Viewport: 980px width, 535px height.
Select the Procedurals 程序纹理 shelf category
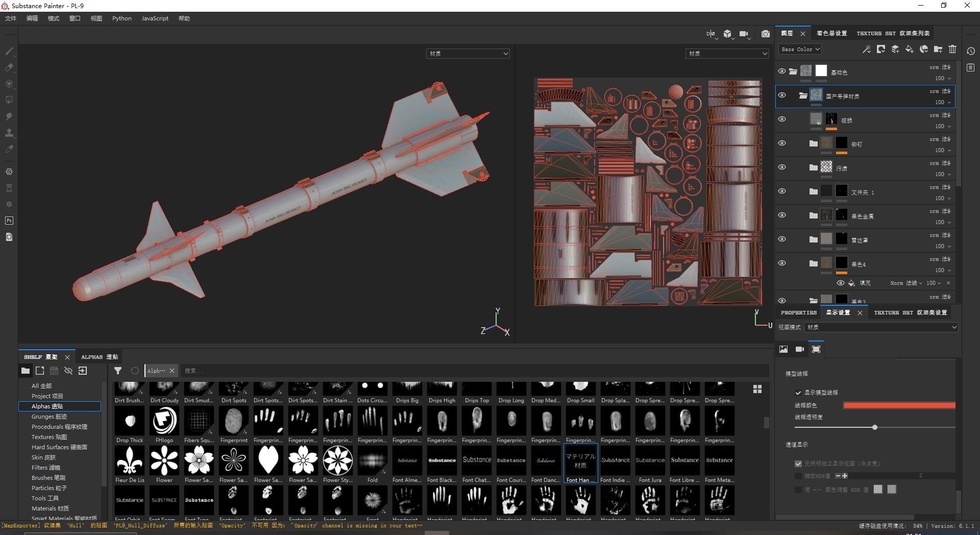59,427
